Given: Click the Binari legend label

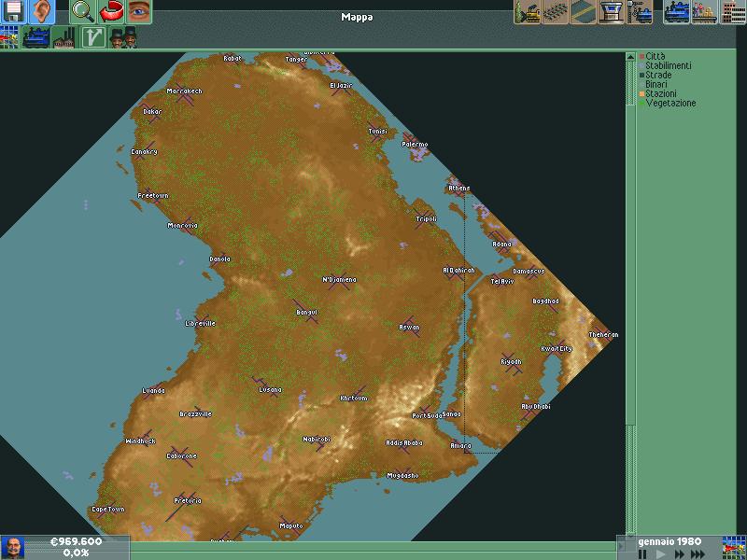Looking at the screenshot, I should [656, 84].
